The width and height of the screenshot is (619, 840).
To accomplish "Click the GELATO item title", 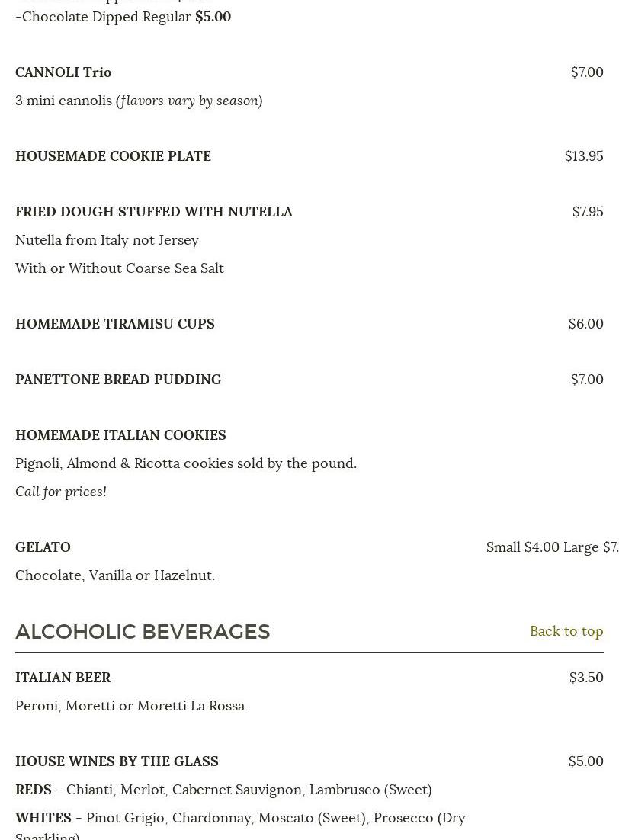I will (43, 547).
